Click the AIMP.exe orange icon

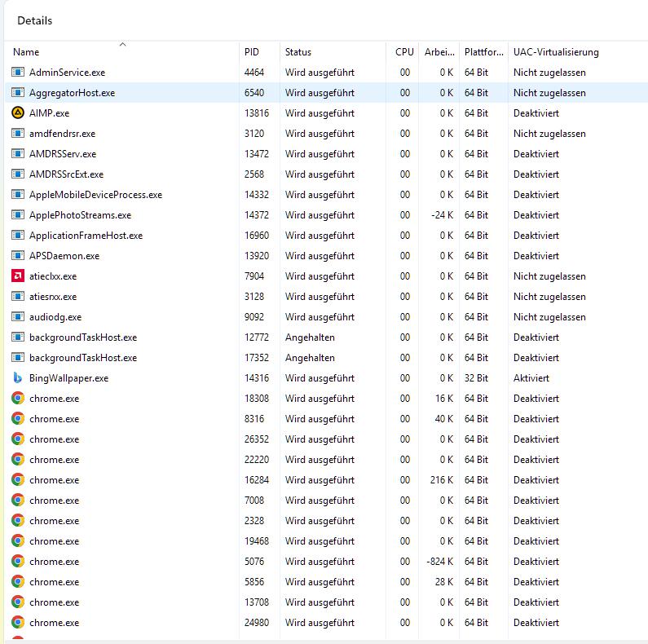[18, 112]
